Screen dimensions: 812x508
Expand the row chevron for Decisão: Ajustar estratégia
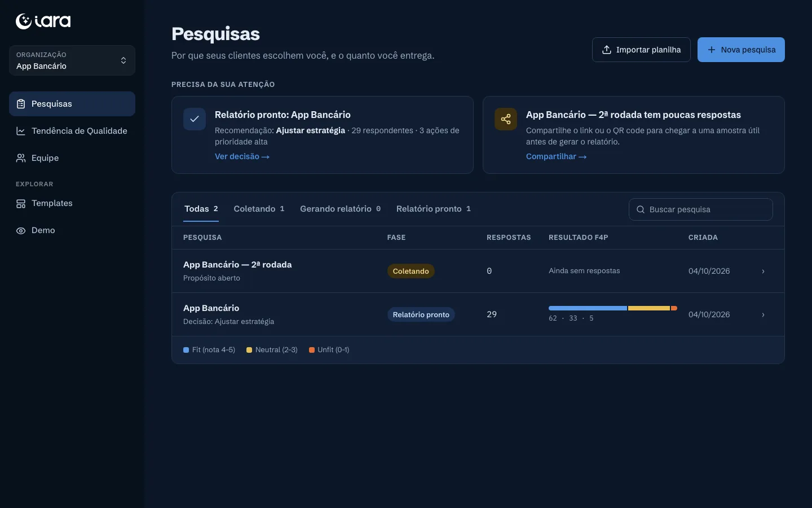764,314
